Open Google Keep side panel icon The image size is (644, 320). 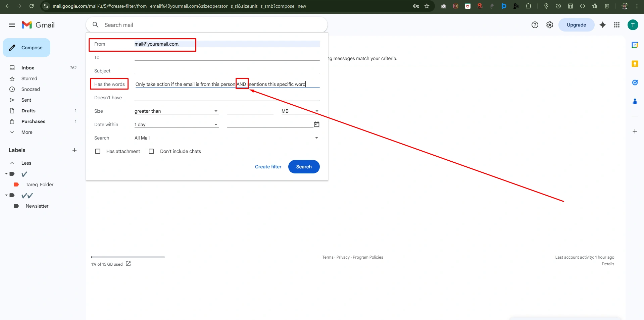pyautogui.click(x=635, y=64)
